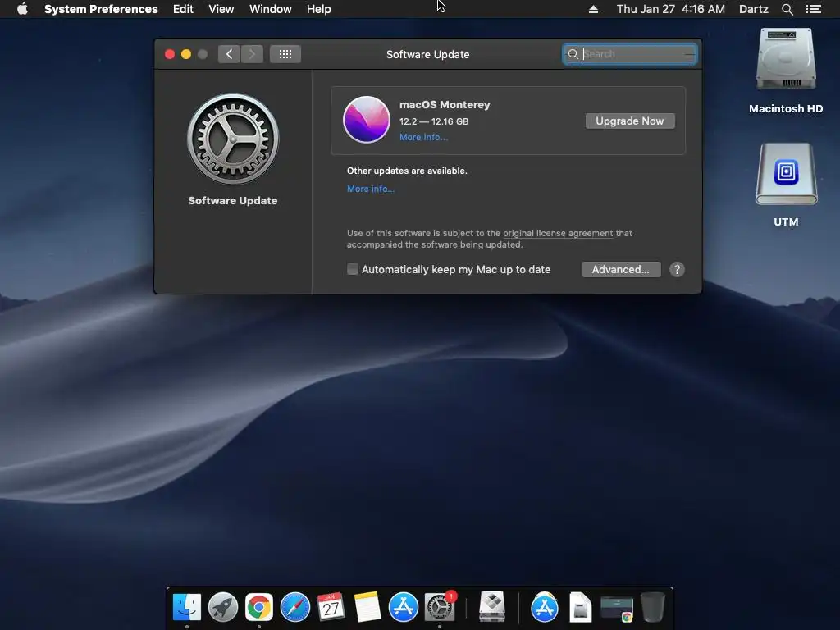This screenshot has width=840, height=630.
Task: Open App Store left of System Preferences
Action: pyautogui.click(x=403, y=608)
